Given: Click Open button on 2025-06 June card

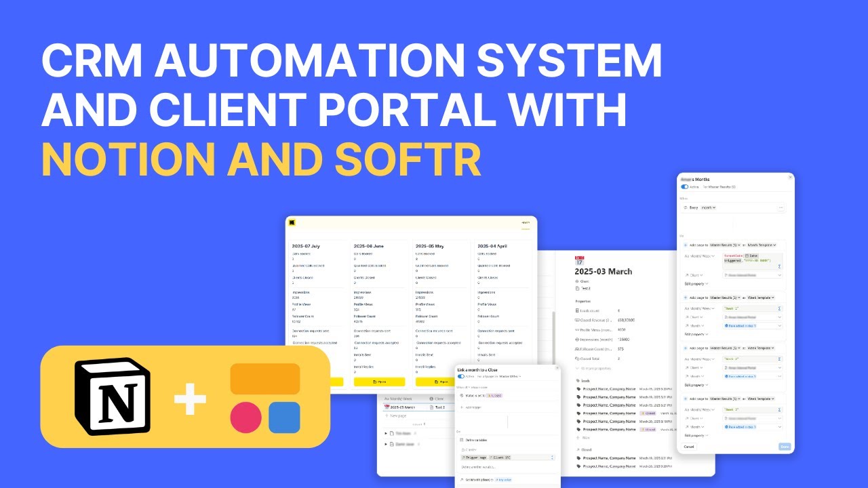Looking at the screenshot, I should click(x=380, y=382).
